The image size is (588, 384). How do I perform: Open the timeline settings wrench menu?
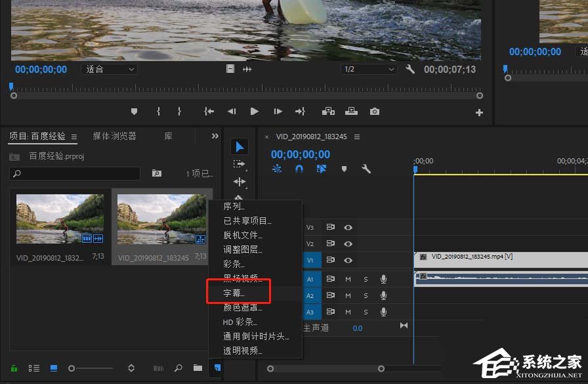click(366, 169)
